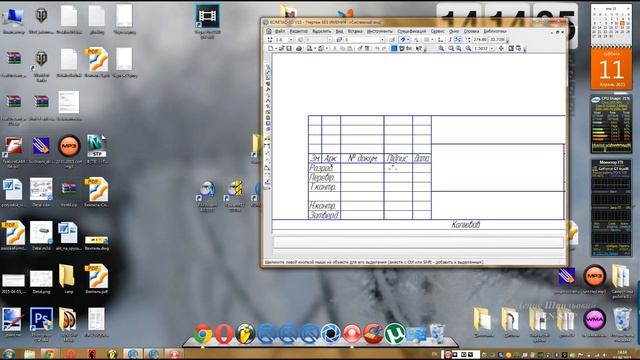The height and width of the screenshot is (360, 640).
Task: Open the Выделить menu
Action: (322, 31)
